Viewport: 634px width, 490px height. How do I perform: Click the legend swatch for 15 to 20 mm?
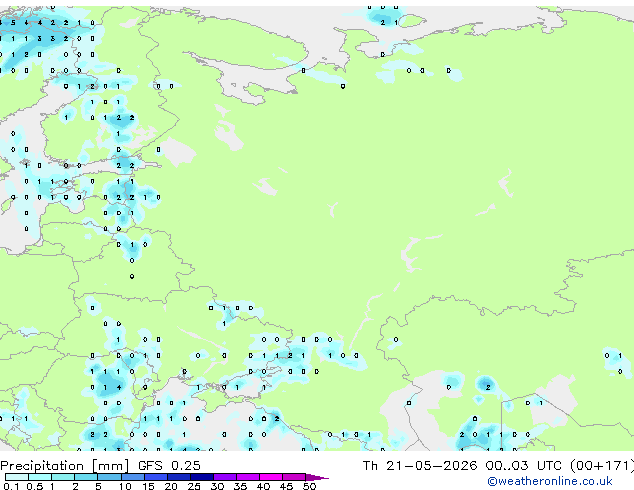pos(156,477)
